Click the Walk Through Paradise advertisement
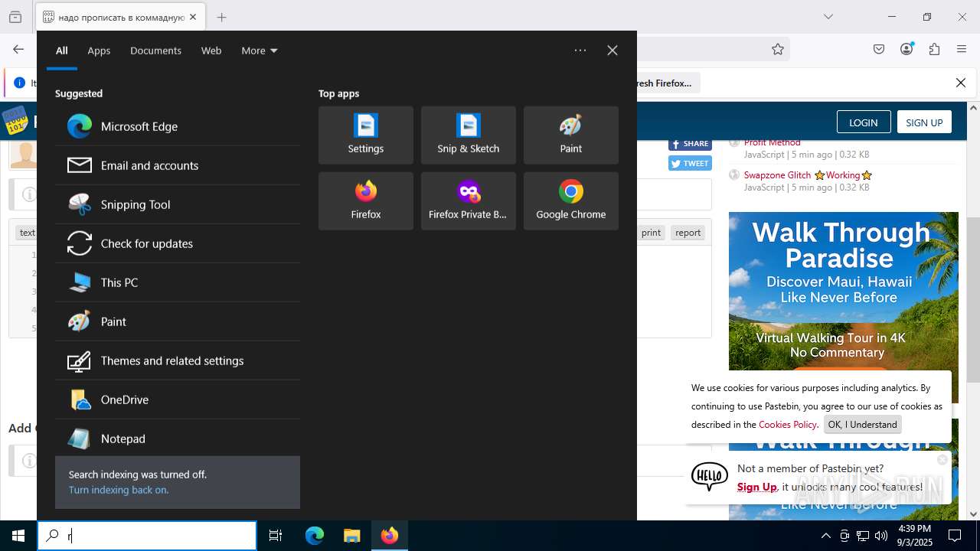Viewport: 980px width, 551px height. 844,308
